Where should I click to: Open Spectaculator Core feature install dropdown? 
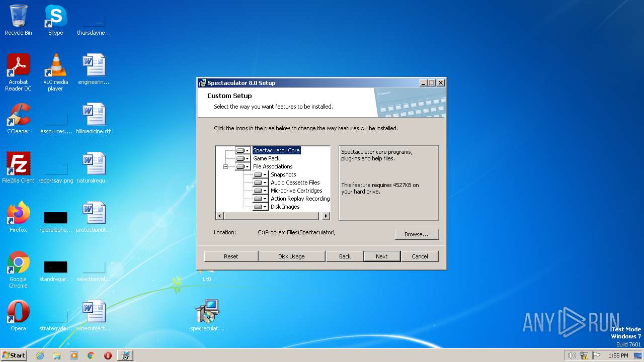pos(243,150)
